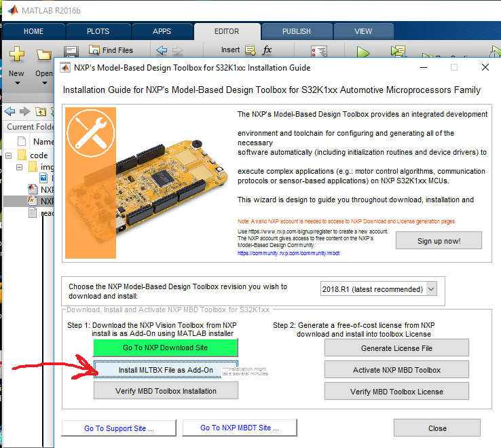The width and height of the screenshot is (501, 448).
Task: Open Go To NXP MBDT Site button
Action: coord(240,428)
